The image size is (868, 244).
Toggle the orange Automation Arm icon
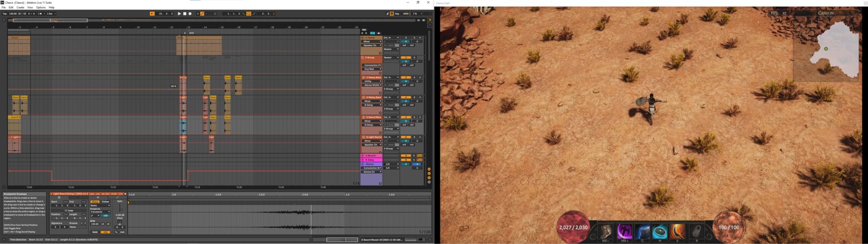tap(202, 14)
